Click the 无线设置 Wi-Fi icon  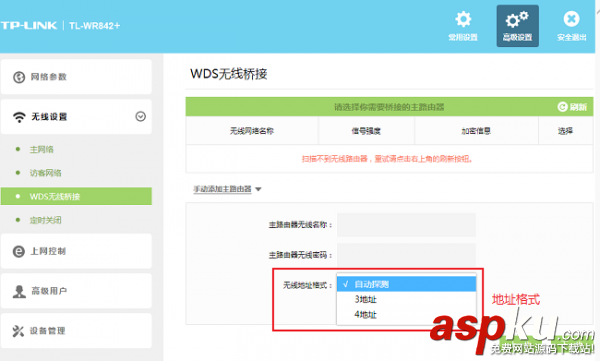pyautogui.click(x=19, y=117)
